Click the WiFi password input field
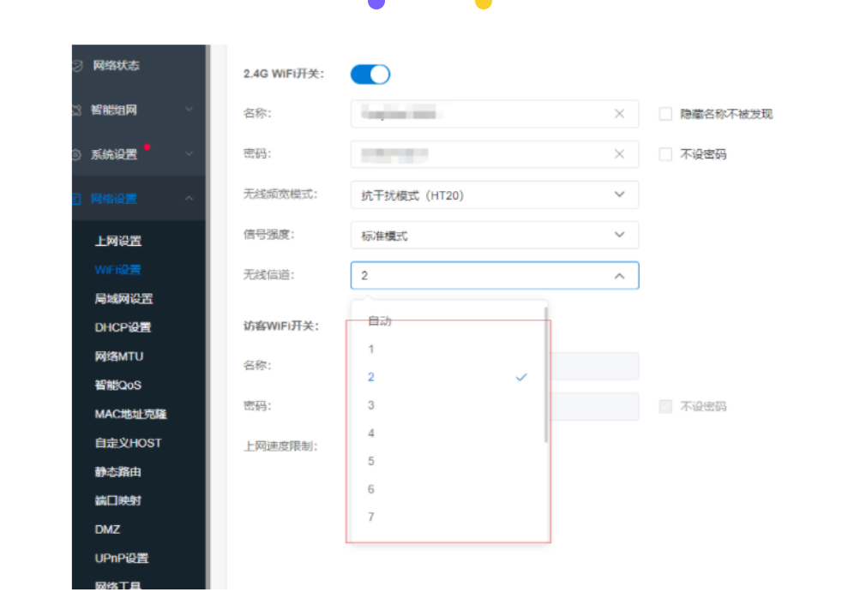This screenshot has width=860, height=616. pos(495,154)
